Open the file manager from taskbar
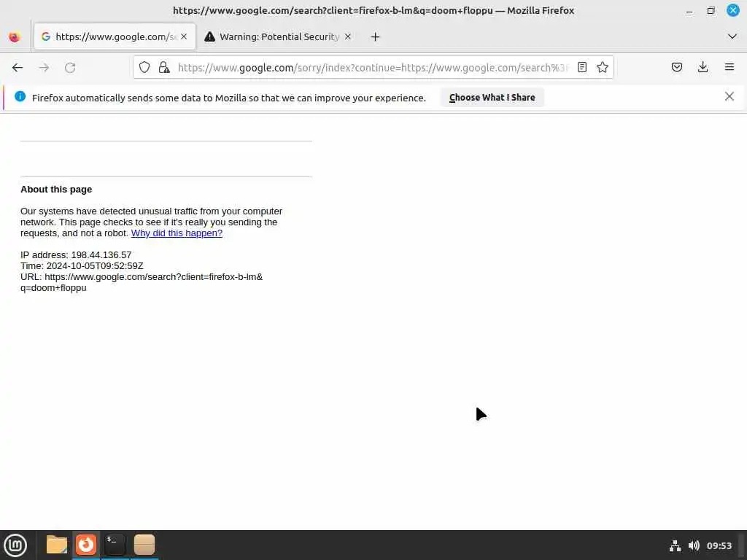This screenshot has width=747, height=560. 57,545
